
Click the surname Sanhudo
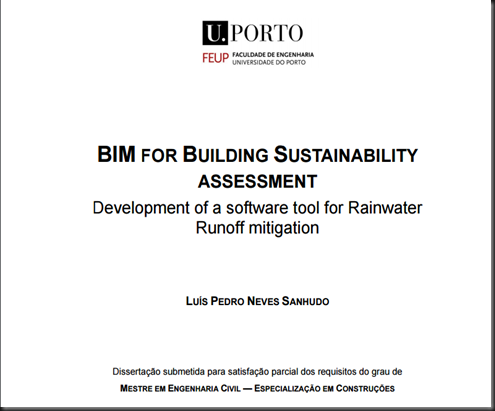[305, 301]
